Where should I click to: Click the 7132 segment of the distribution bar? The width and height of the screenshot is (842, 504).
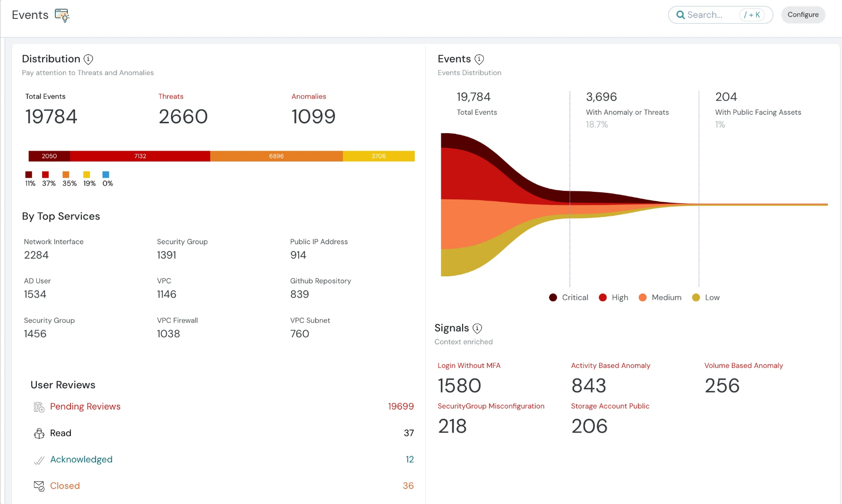pyautogui.click(x=140, y=156)
